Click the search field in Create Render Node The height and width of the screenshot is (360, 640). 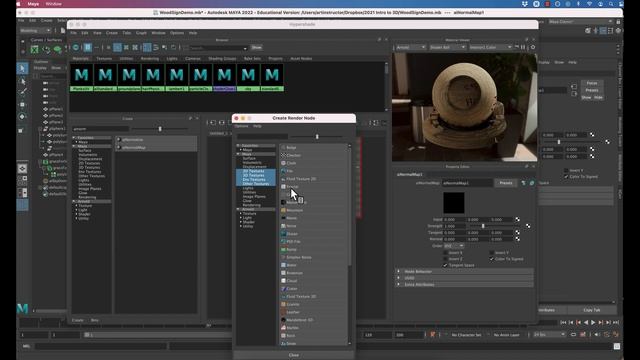pyautogui.click(x=262, y=136)
